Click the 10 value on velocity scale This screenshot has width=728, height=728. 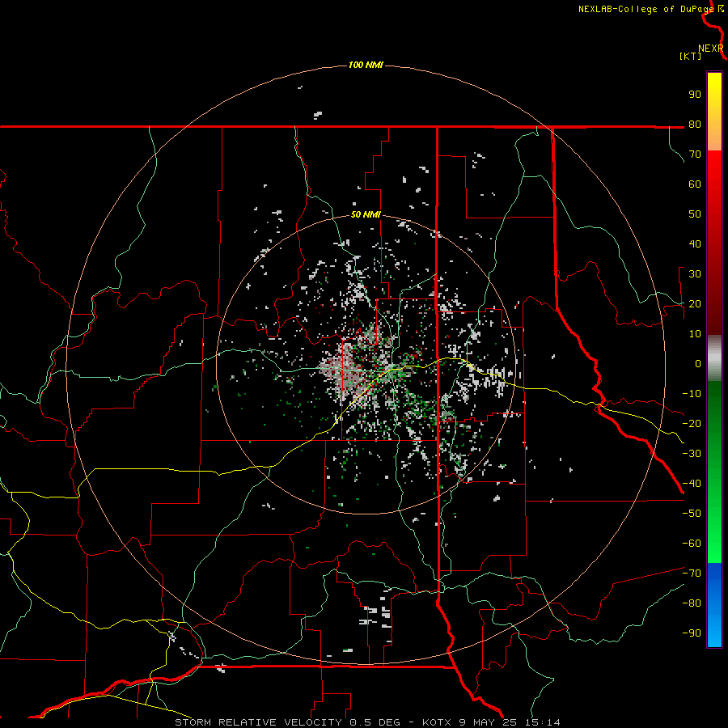(x=695, y=334)
